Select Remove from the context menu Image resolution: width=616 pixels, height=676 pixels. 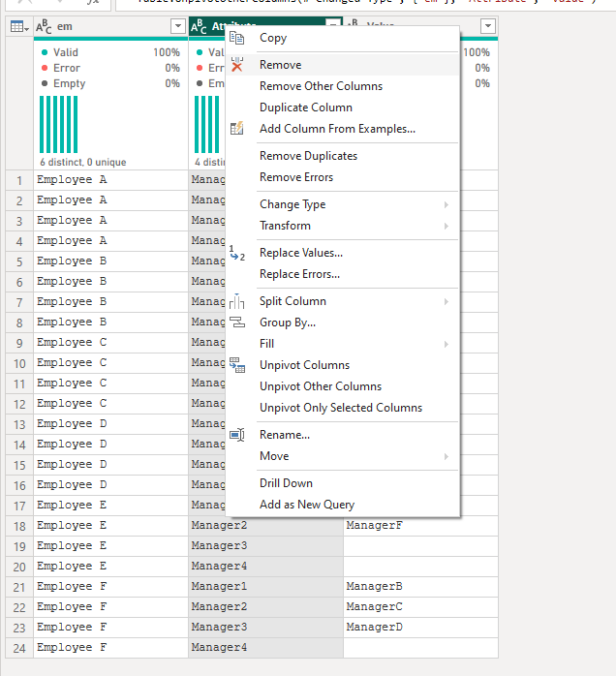point(343,65)
